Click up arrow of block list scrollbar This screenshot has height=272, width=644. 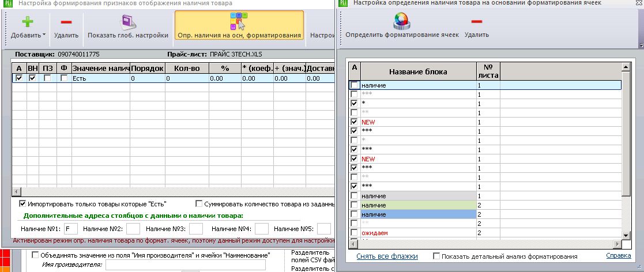pyautogui.click(x=626, y=67)
